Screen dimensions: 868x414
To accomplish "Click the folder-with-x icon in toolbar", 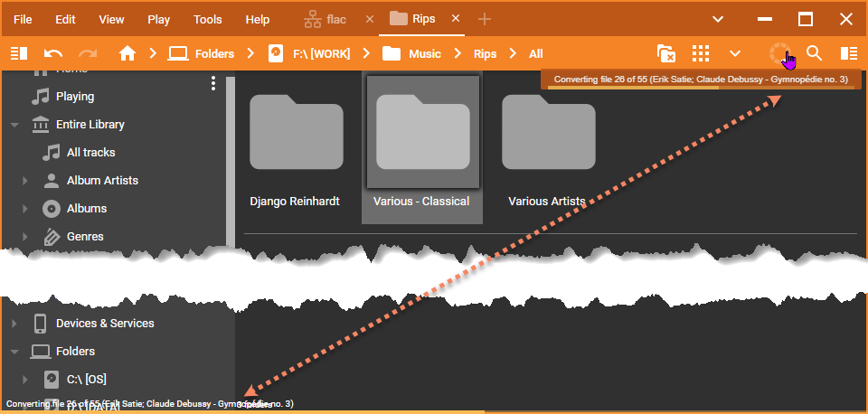I will pyautogui.click(x=665, y=53).
